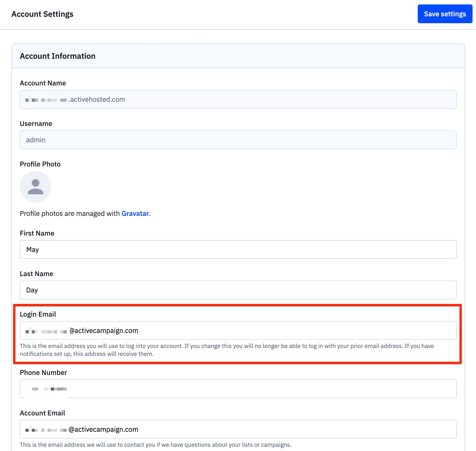Click the Account Email input field
The image size is (476, 451).
pos(238,429)
